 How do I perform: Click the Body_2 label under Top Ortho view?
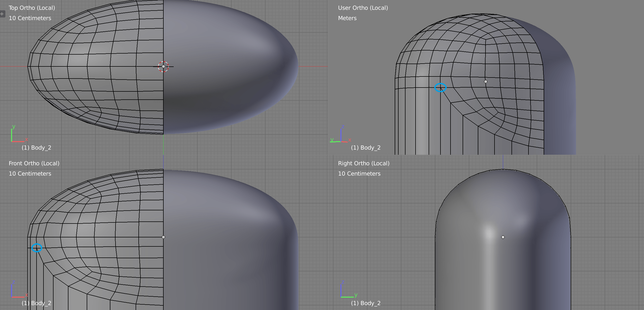[37, 147]
